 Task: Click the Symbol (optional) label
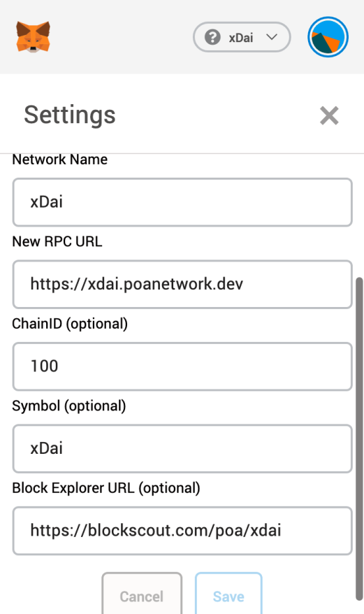coord(69,406)
